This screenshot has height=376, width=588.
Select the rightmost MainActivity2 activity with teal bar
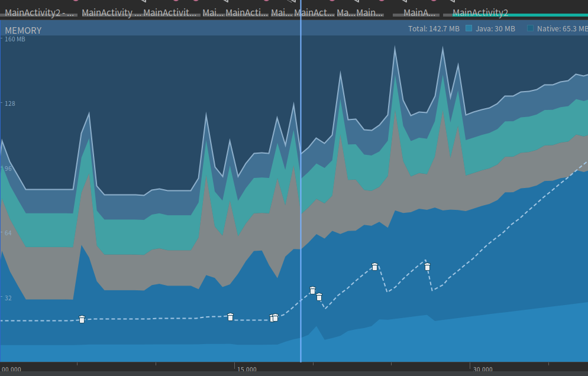coord(480,12)
